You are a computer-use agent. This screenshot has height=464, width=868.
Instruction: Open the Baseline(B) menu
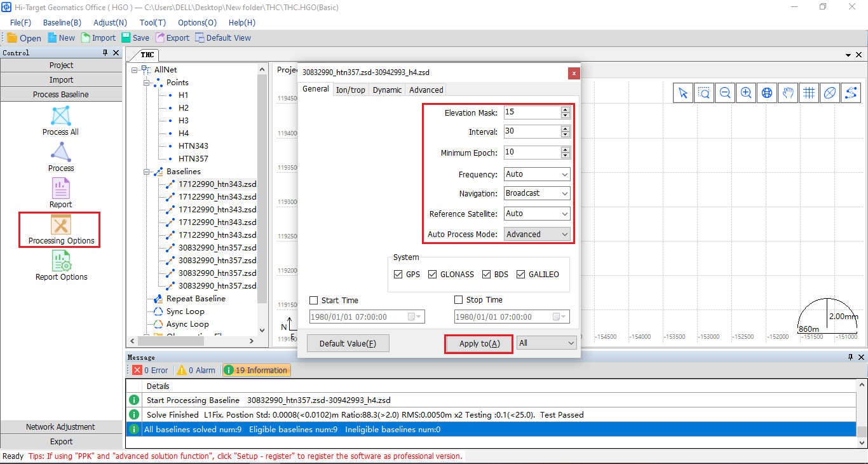pos(62,22)
